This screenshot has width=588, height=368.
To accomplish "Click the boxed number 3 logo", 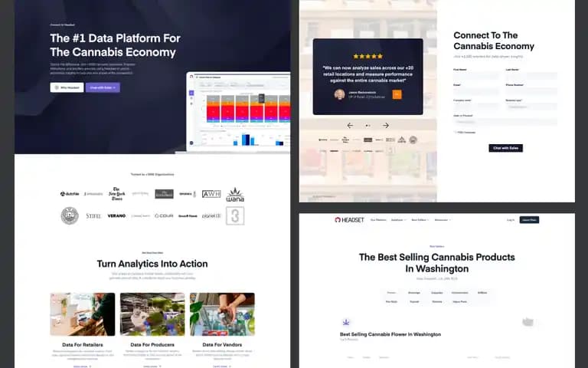I will (x=235, y=216).
